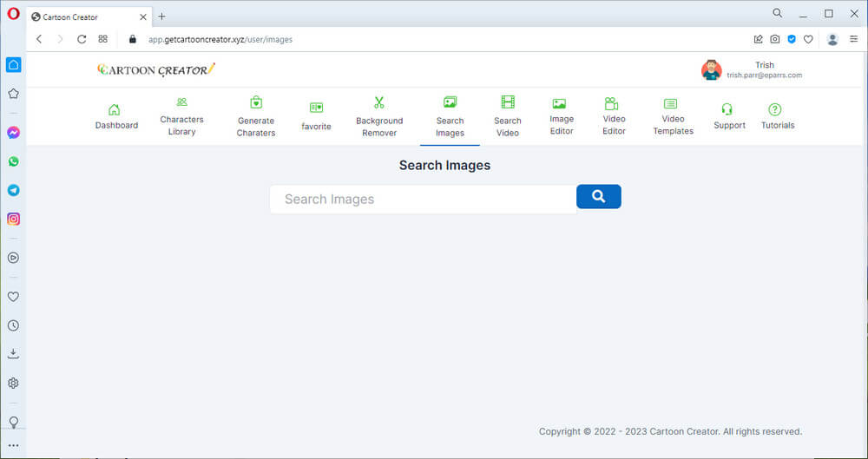Open Telegram in the sidebar
The width and height of the screenshot is (868, 459).
tap(13, 190)
